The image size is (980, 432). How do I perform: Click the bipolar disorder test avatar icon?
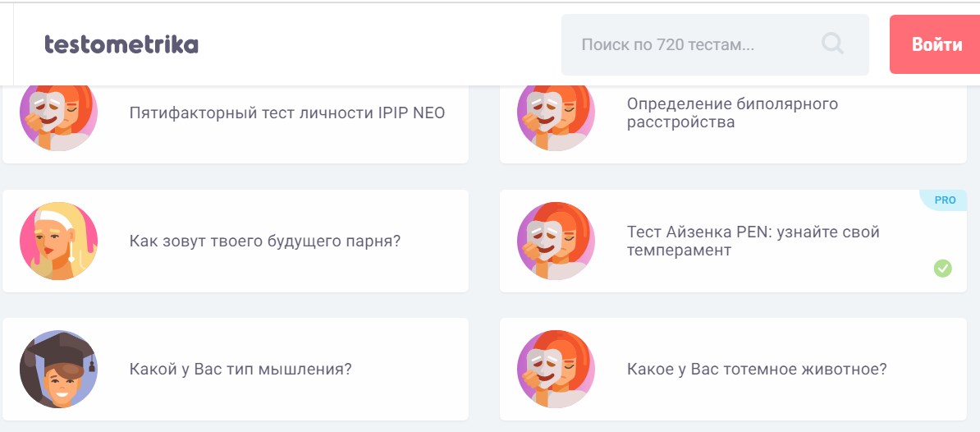(556, 113)
